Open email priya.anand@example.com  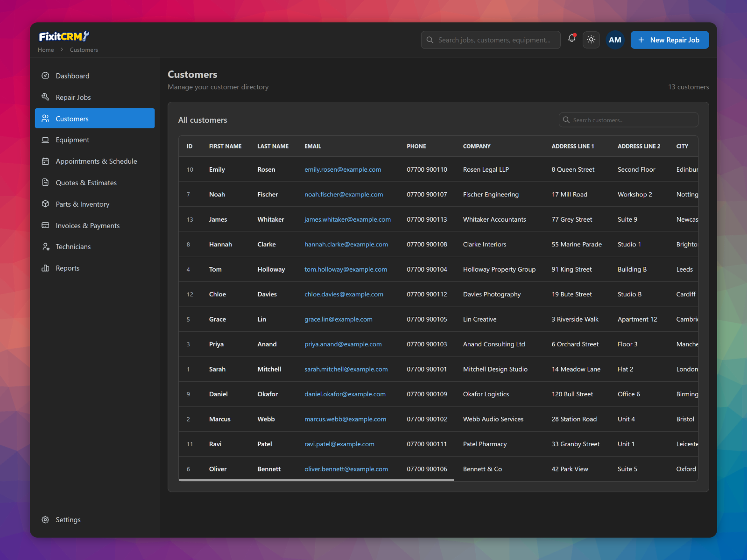coord(343,344)
